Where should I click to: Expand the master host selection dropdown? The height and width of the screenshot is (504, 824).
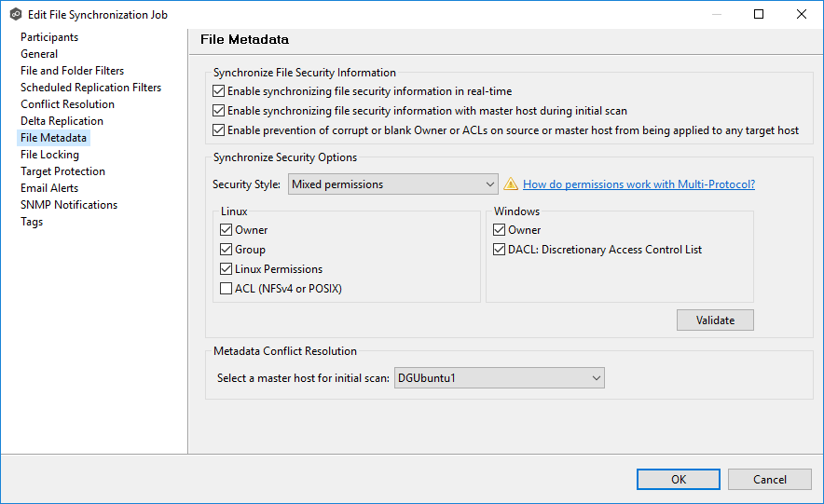[500, 378]
